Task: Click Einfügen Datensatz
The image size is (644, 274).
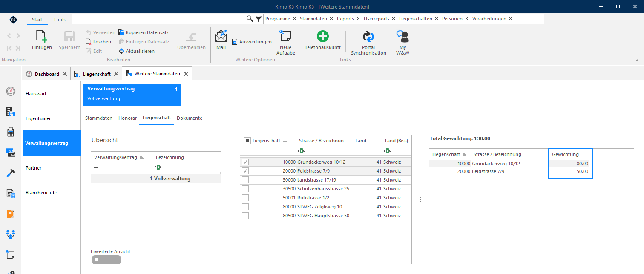Action: (x=144, y=42)
